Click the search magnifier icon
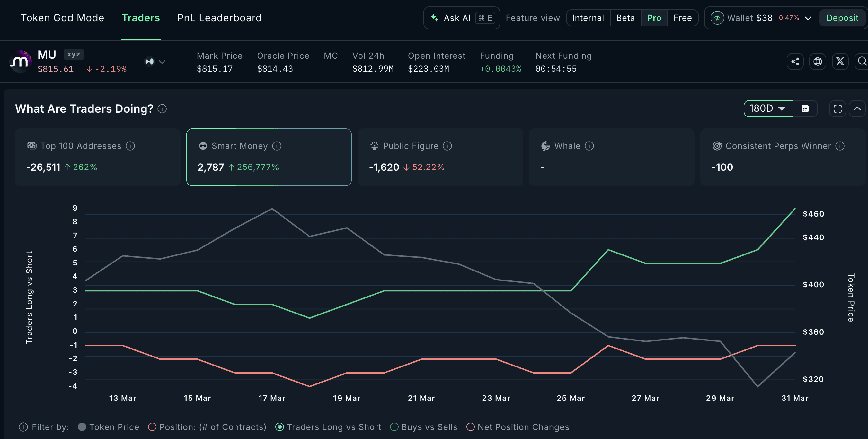This screenshot has width=868, height=439. click(862, 61)
